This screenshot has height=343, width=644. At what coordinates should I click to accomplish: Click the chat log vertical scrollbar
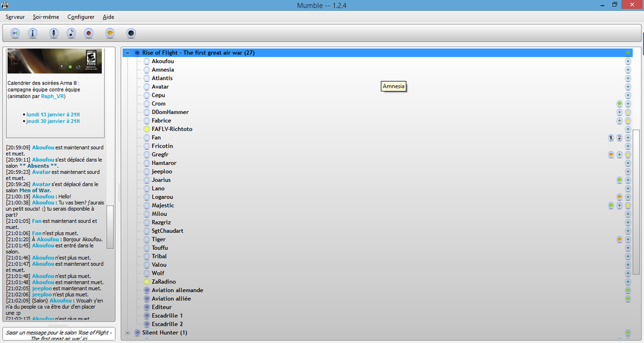[110, 227]
